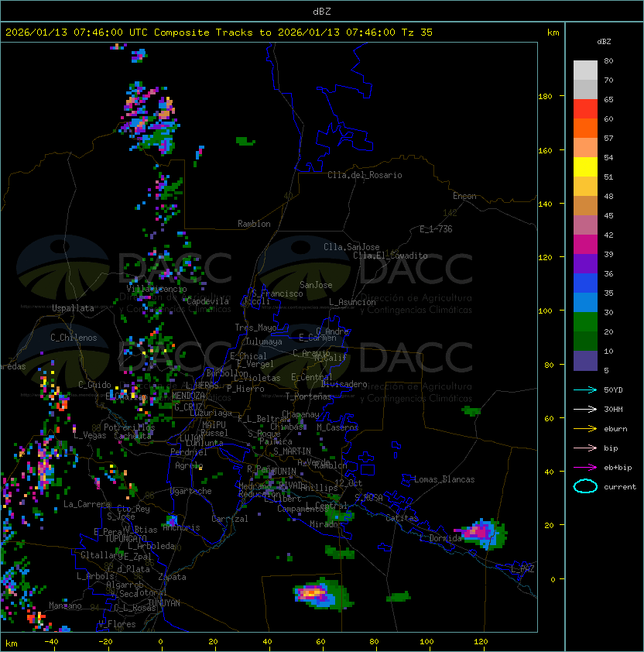Viewport: 644px width, 652px height.
Task: Select the L_Vegas label
Action: 90,435
